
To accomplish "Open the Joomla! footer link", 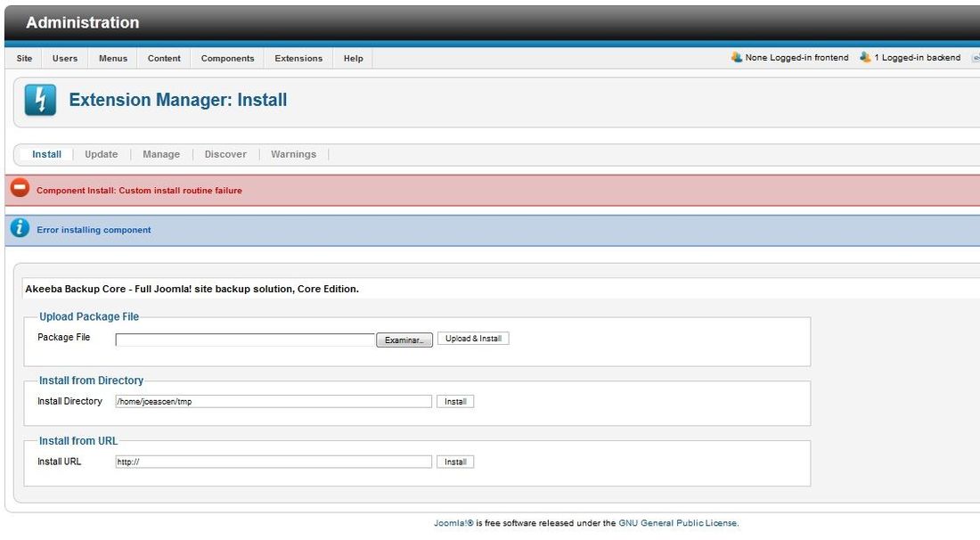I will pyautogui.click(x=453, y=523).
